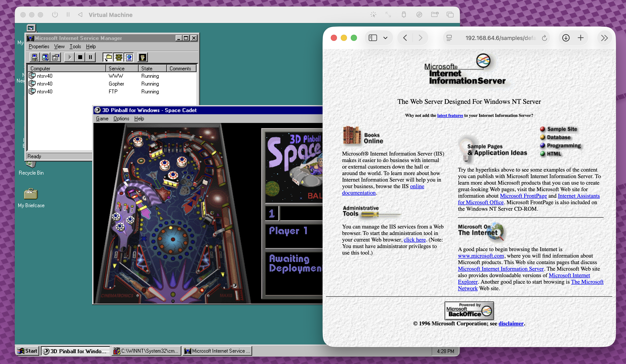Expand the Safari toolbar overflow chevrons
Image resolution: width=626 pixels, height=364 pixels.
[x=604, y=38]
